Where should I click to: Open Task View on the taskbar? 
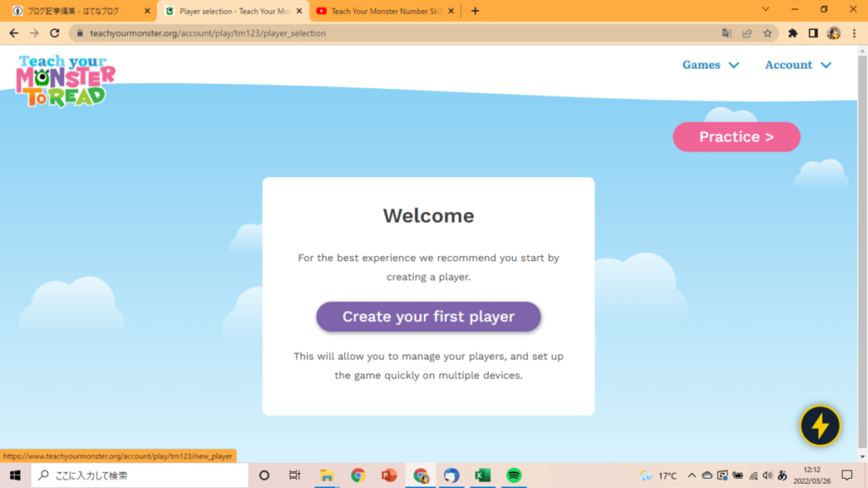[x=294, y=475]
